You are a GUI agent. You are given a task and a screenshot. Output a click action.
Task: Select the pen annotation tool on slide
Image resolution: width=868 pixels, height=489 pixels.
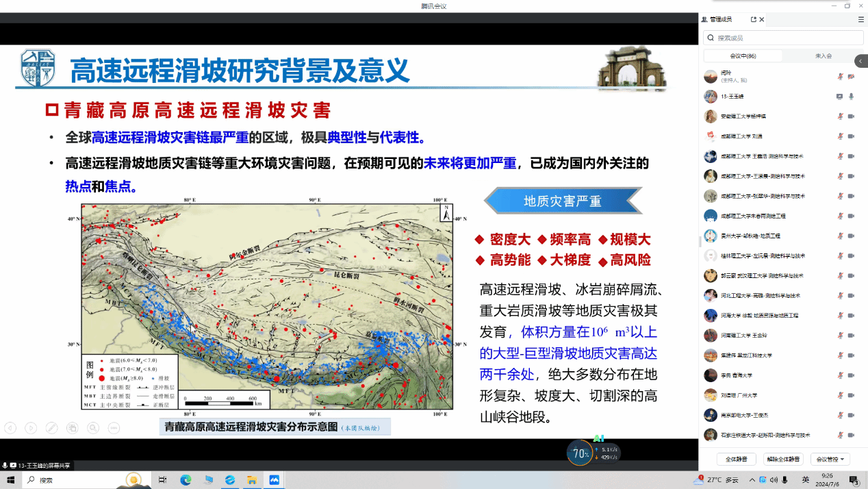(51, 428)
